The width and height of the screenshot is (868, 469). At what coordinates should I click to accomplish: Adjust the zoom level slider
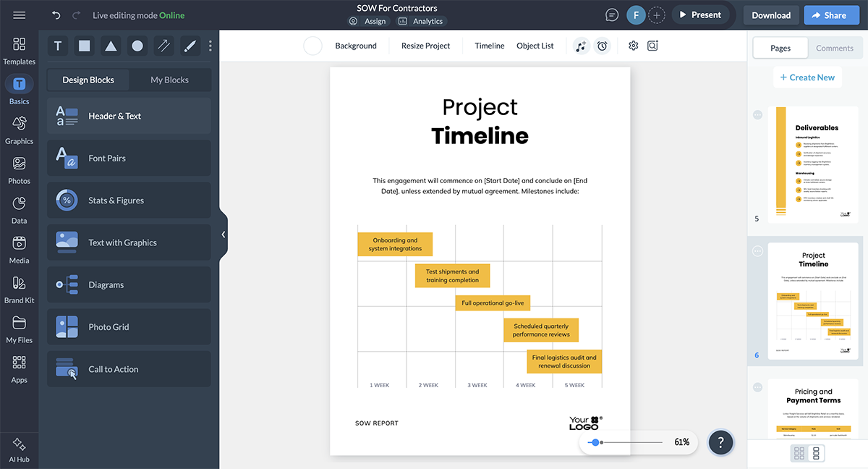[597, 441]
